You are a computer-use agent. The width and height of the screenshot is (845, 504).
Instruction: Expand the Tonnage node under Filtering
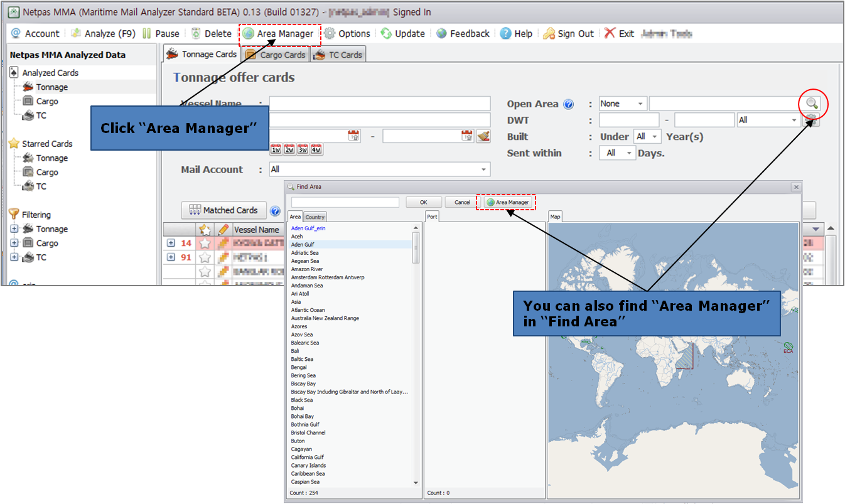(14, 229)
